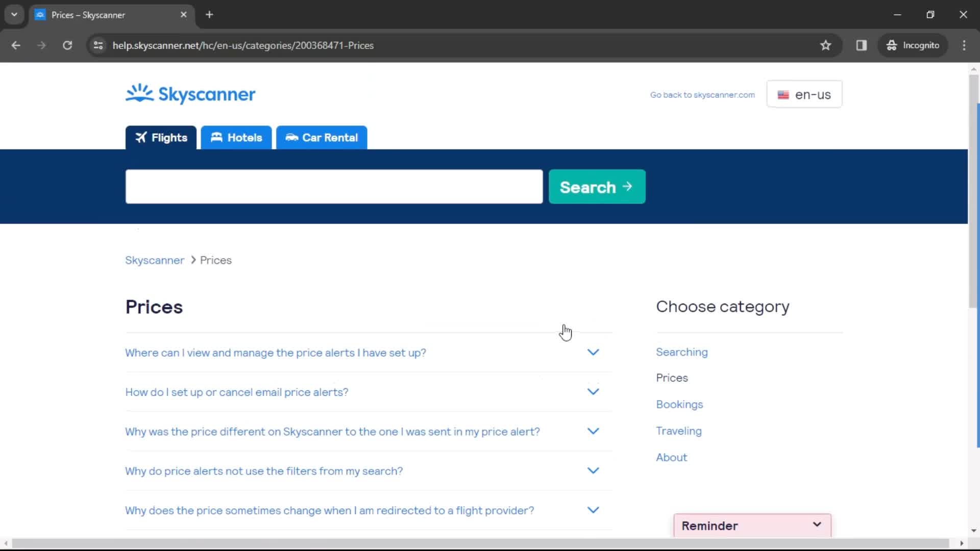View site information icon in address bar
Image resolution: width=980 pixels, height=551 pixels.
(x=99, y=45)
